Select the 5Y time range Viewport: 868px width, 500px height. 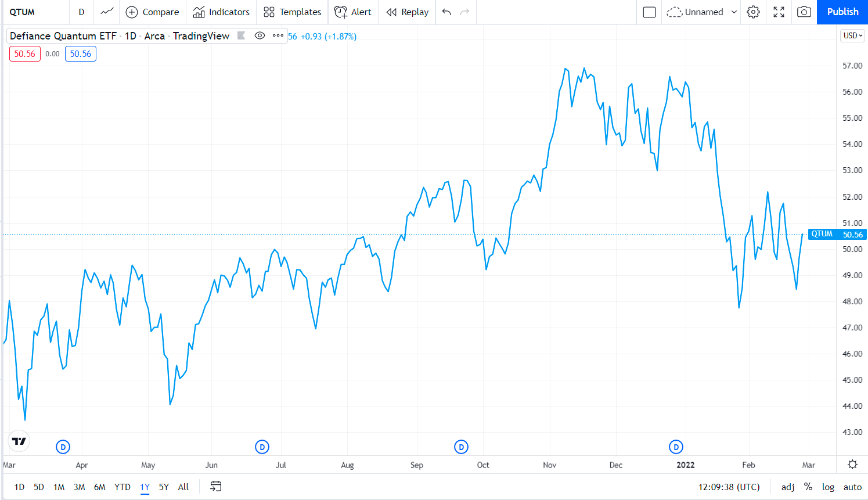tap(164, 487)
